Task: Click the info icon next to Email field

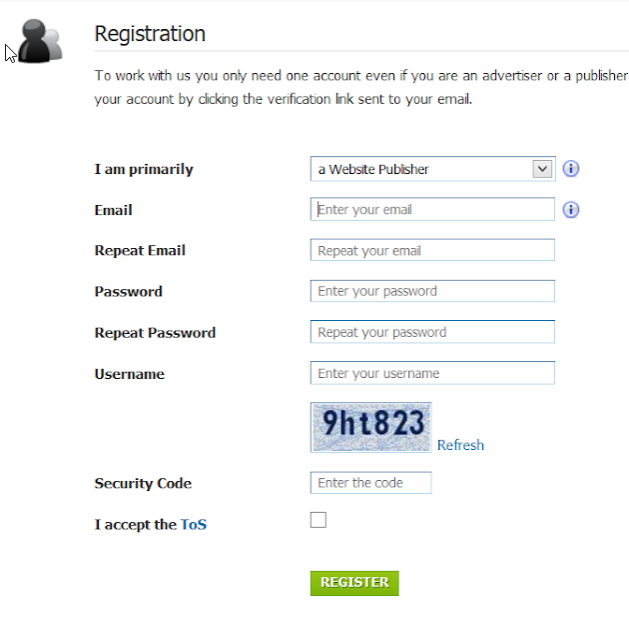Action: pyautogui.click(x=571, y=210)
